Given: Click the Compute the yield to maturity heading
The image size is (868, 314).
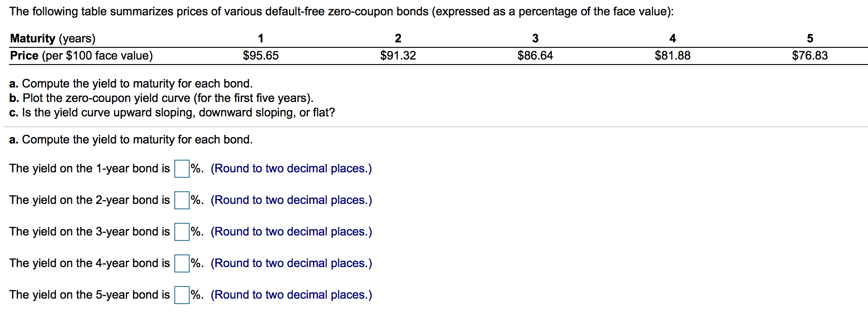Looking at the screenshot, I should click(x=131, y=139).
